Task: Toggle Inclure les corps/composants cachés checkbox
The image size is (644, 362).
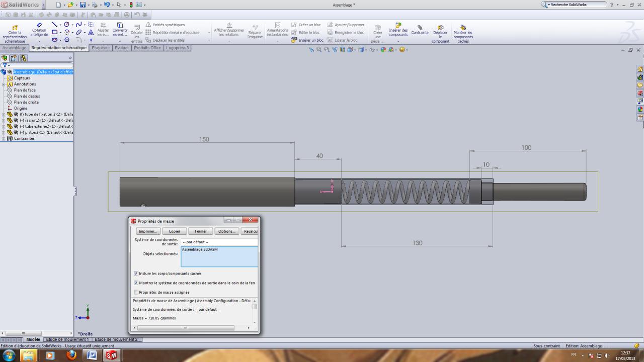Action: click(x=136, y=274)
